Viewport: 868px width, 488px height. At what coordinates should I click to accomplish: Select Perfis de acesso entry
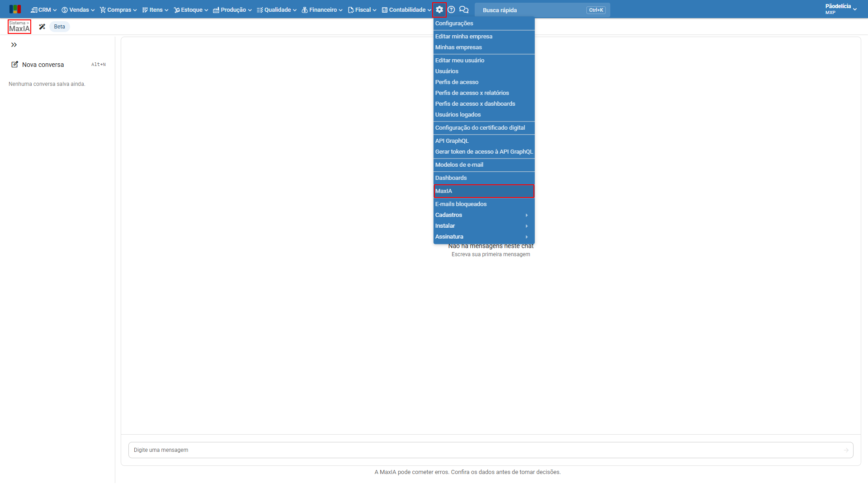[x=484, y=82]
